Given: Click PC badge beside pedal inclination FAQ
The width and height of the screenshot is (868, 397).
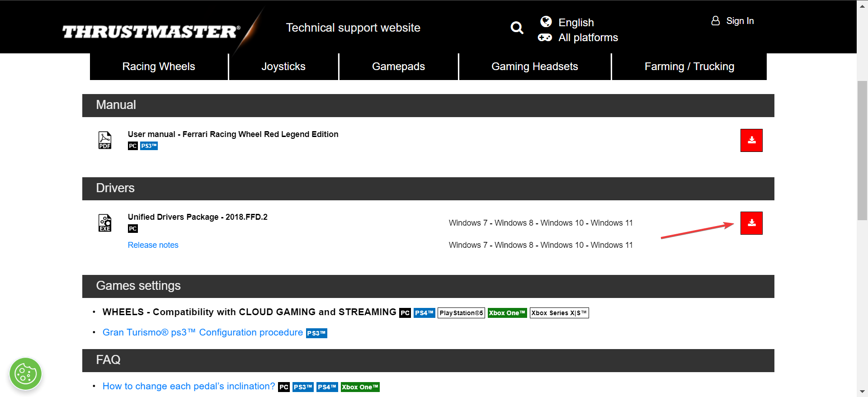Looking at the screenshot, I should [284, 387].
